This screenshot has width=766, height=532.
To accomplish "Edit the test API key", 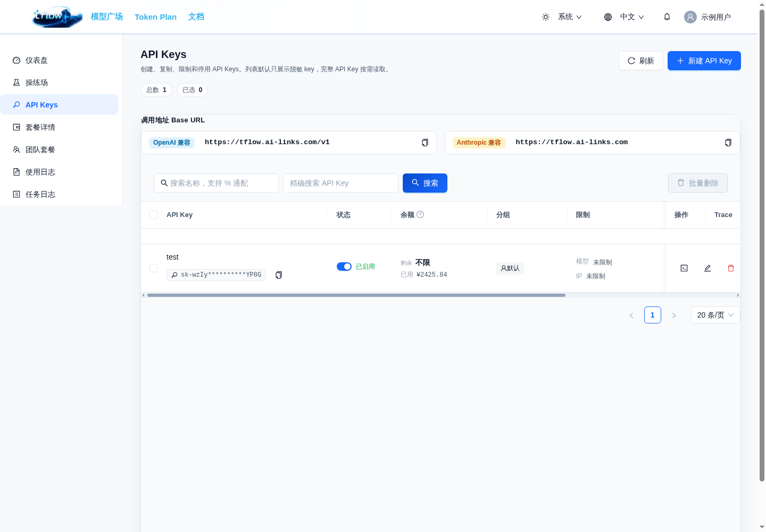I will pyautogui.click(x=707, y=268).
